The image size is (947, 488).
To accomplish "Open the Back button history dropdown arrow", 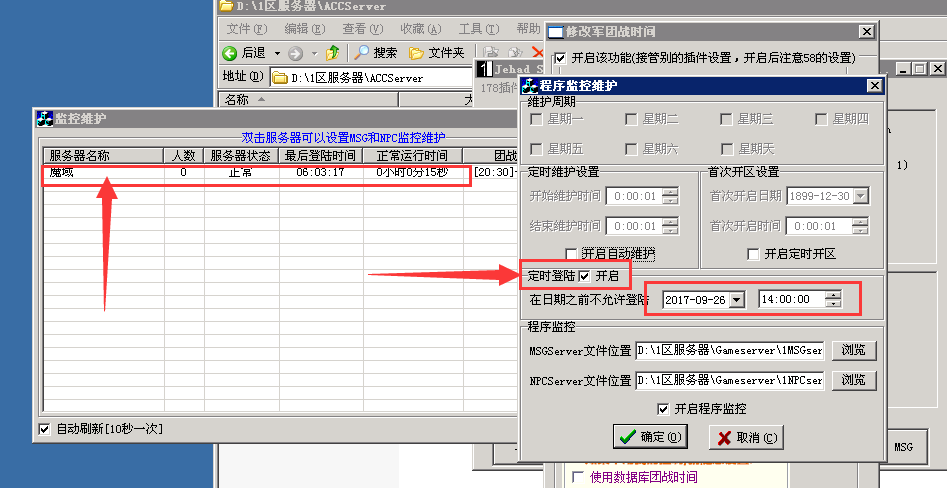I will [x=277, y=53].
